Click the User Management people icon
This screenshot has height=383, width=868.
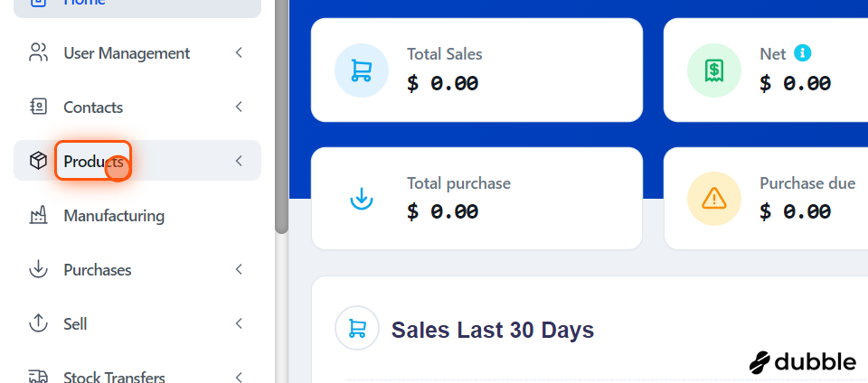[x=38, y=53]
